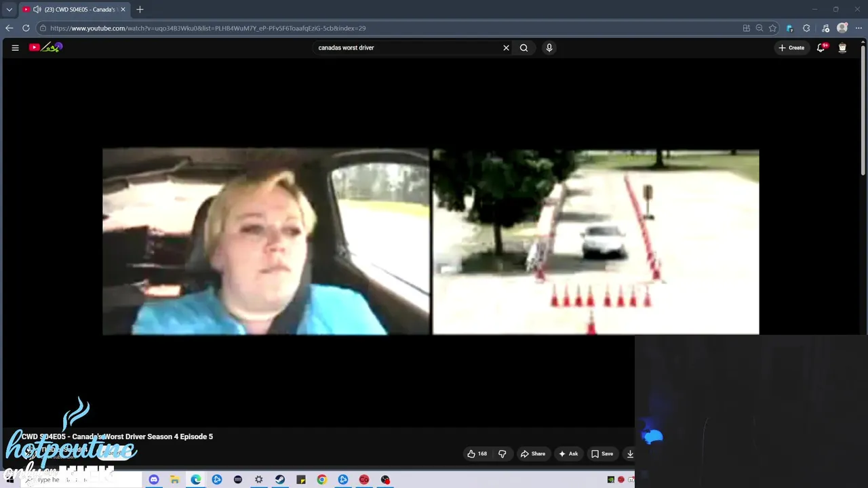868x488 pixels.
Task: Click the Windows taskbar search box
Action: tap(81, 479)
